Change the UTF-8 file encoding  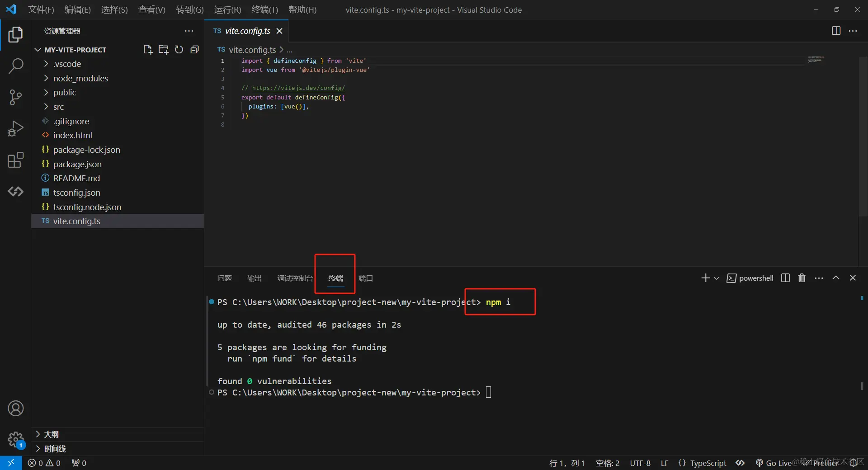[x=640, y=463]
